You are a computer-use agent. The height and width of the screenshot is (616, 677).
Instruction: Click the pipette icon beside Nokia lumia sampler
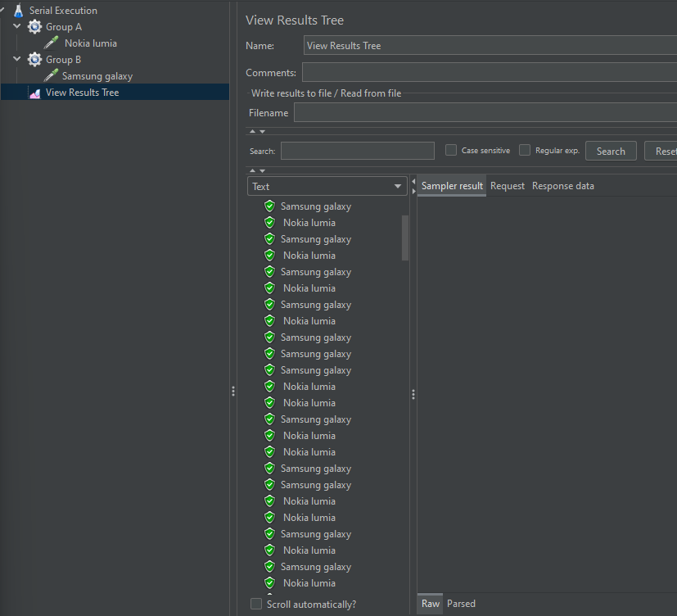click(x=51, y=43)
